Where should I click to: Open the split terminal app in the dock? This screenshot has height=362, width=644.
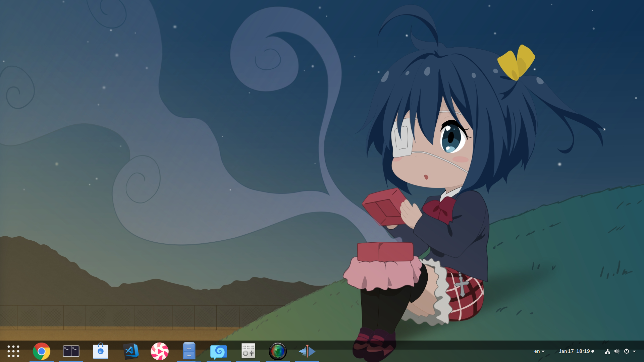71,351
